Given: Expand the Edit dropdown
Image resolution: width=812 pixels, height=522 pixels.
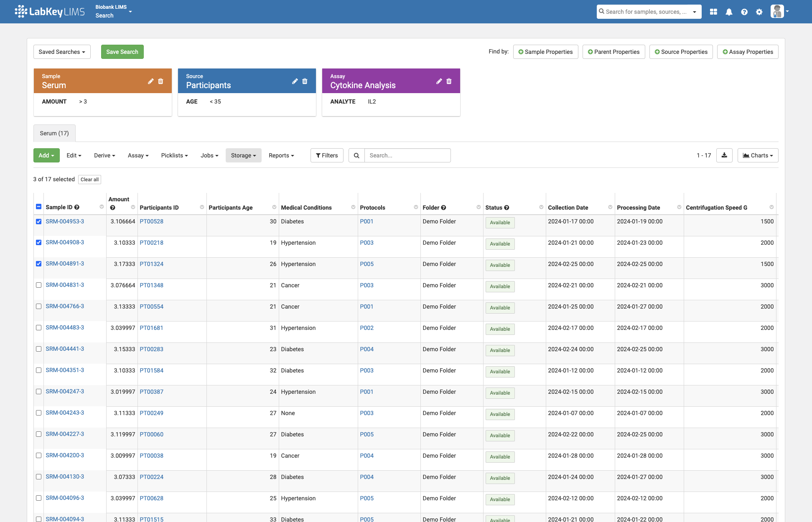Looking at the screenshot, I should [74, 155].
